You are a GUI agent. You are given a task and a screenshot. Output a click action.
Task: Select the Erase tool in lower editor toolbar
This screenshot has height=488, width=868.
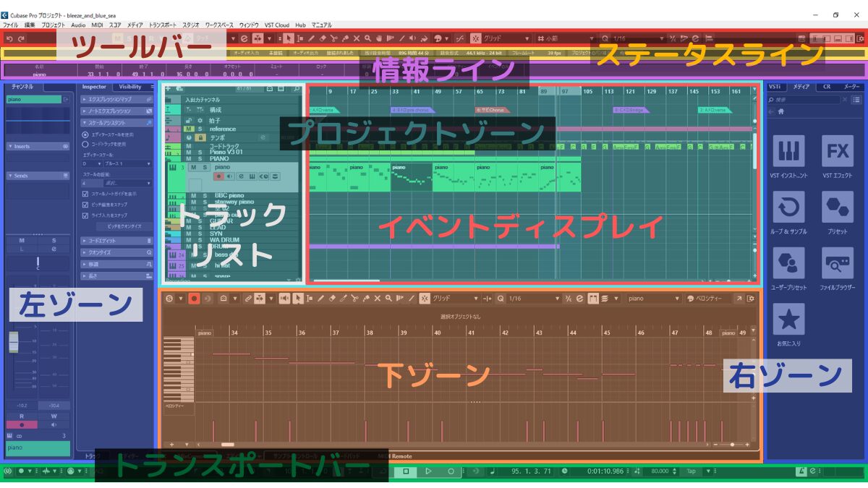coord(332,298)
